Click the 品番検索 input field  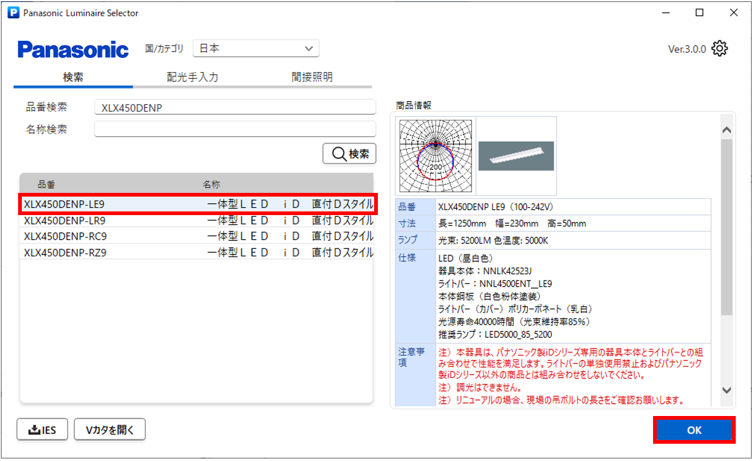(x=234, y=107)
